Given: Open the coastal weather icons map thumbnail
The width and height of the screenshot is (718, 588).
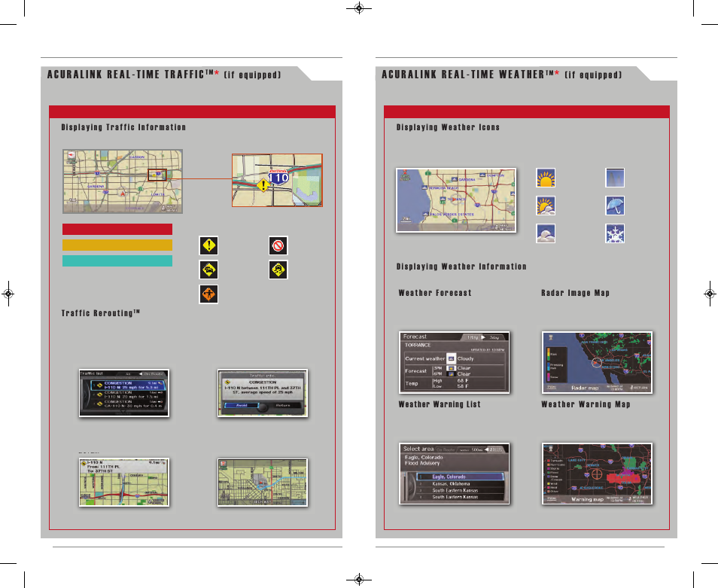Looking at the screenshot, I should [x=456, y=200].
